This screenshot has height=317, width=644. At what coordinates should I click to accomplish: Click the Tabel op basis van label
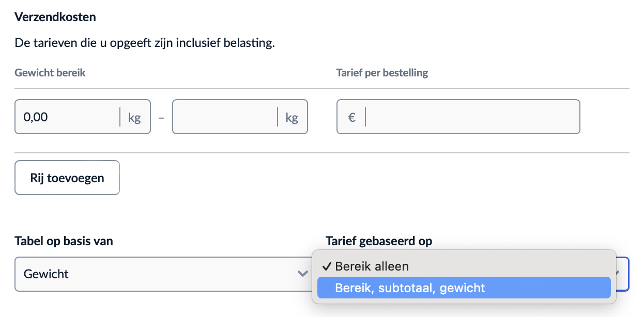pyautogui.click(x=64, y=241)
